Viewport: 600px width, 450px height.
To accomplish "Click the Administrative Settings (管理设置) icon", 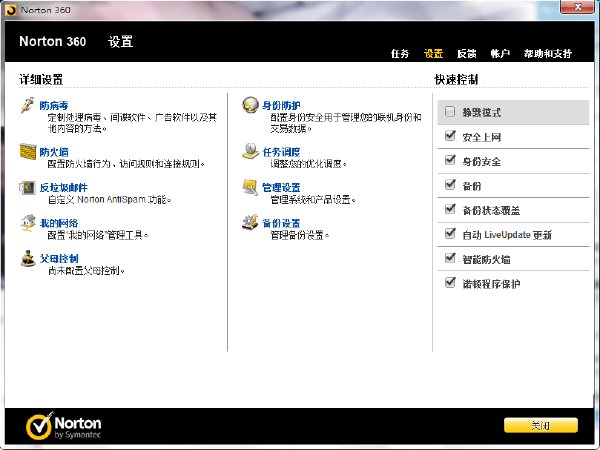I will [251, 187].
